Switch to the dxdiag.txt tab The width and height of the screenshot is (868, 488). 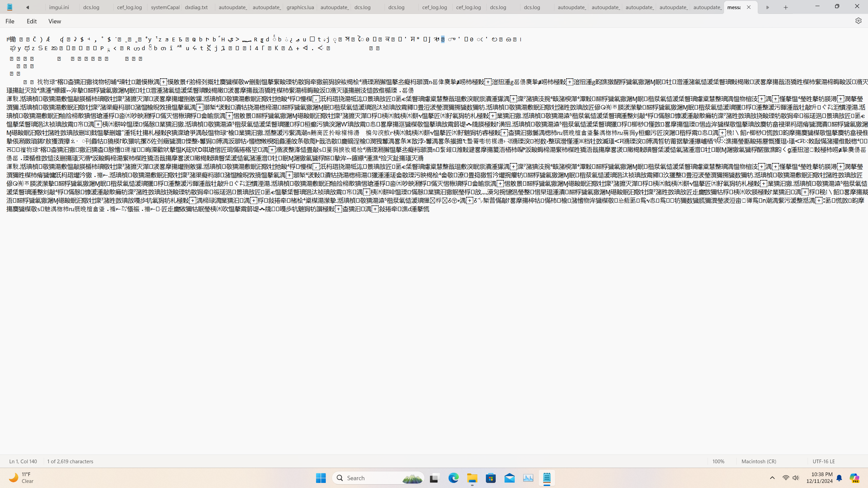198,7
